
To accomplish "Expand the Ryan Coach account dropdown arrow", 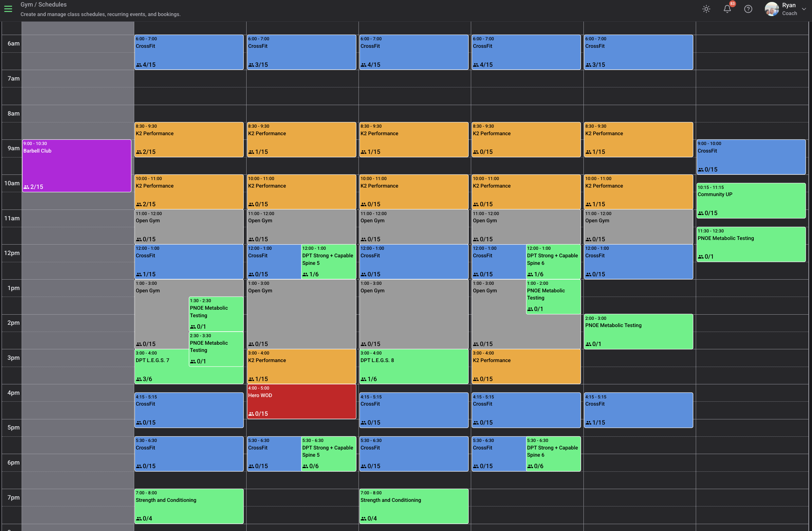I will coord(804,9).
